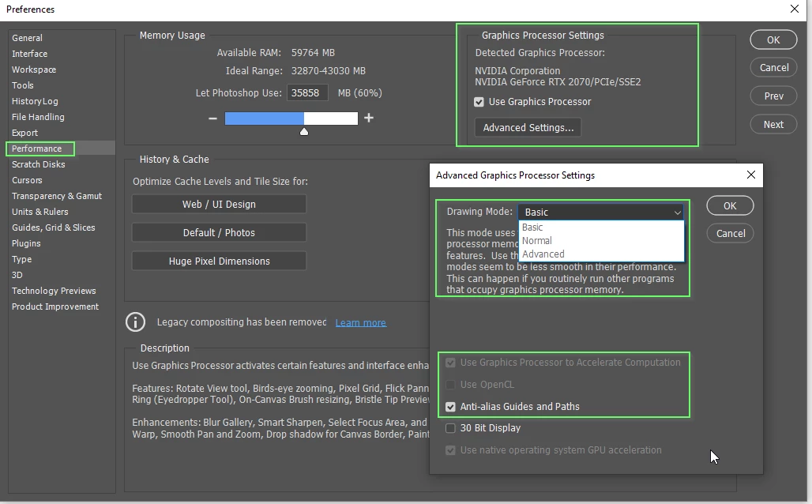812x504 pixels.
Task: Click OK in the Preferences window
Action: point(773,39)
